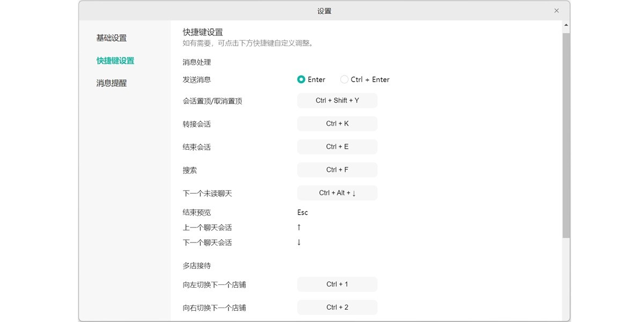Viewport: 644px width, 322px height.
Task: Change the Ctrl + 2 switch shop right shortcut
Action: (x=336, y=307)
